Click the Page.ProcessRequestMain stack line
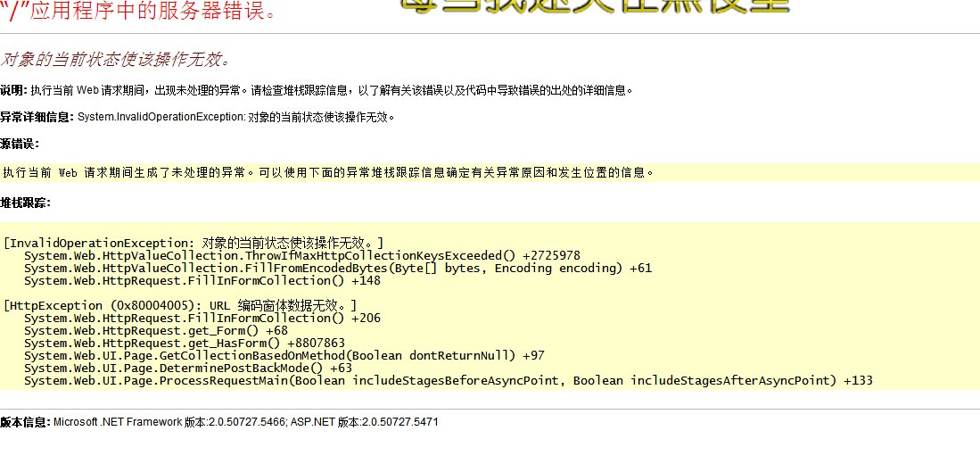 pyautogui.click(x=448, y=380)
